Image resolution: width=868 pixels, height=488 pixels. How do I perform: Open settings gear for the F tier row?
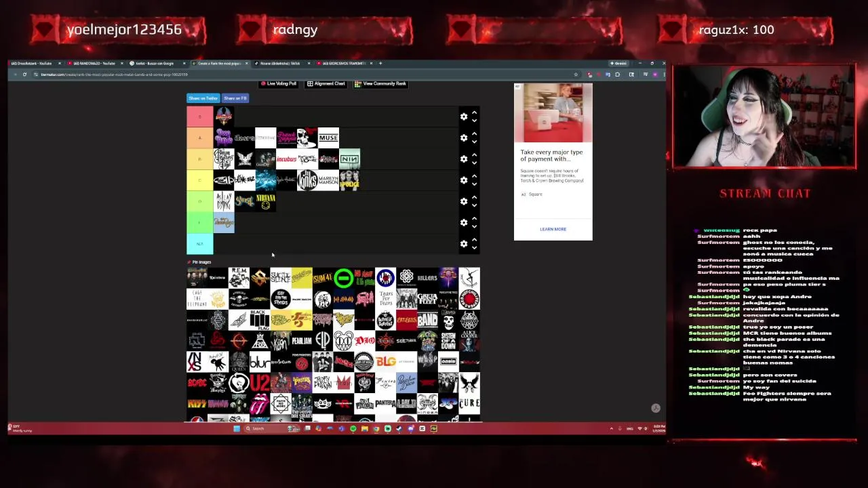pyautogui.click(x=464, y=222)
